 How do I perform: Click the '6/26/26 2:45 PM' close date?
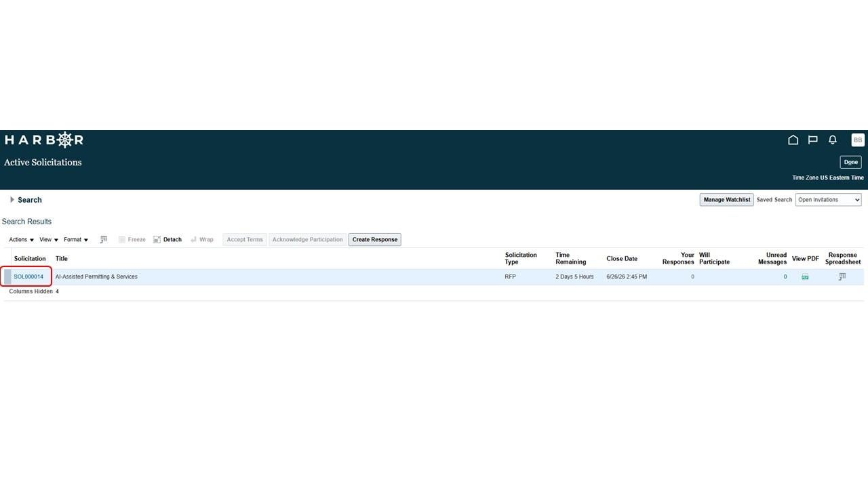coord(627,277)
